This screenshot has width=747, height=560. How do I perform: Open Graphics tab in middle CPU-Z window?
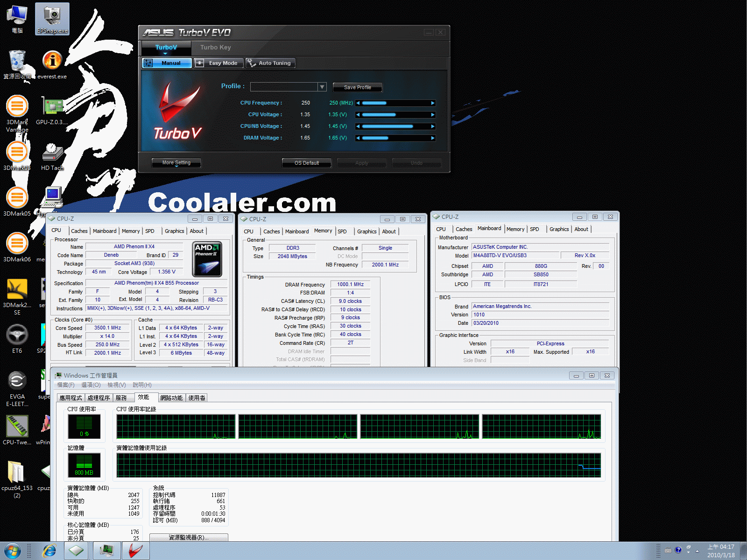(x=367, y=231)
